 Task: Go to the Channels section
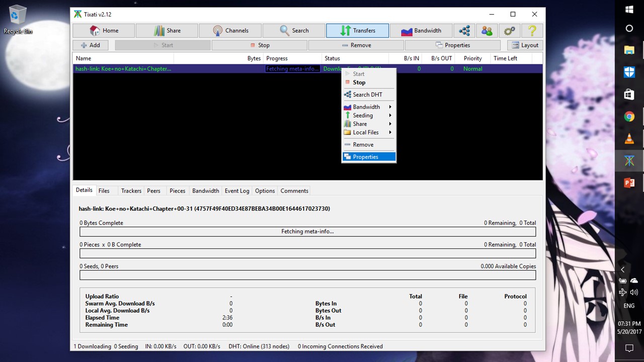coord(230,31)
